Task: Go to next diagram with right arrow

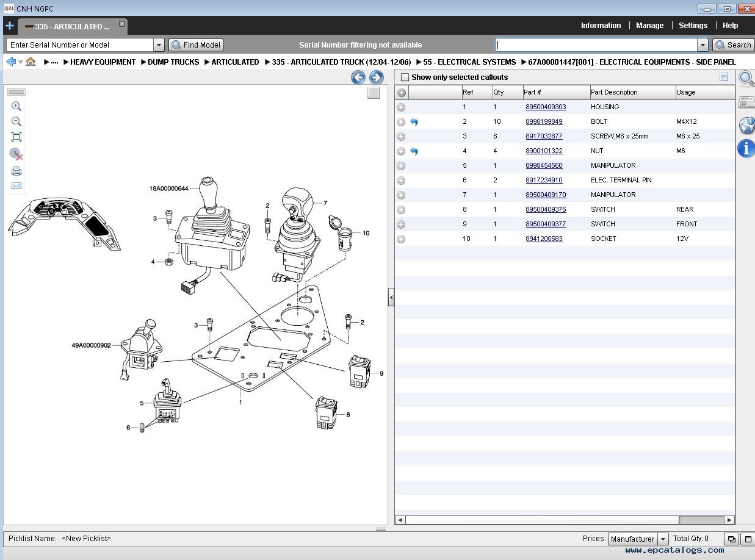Action: (377, 77)
